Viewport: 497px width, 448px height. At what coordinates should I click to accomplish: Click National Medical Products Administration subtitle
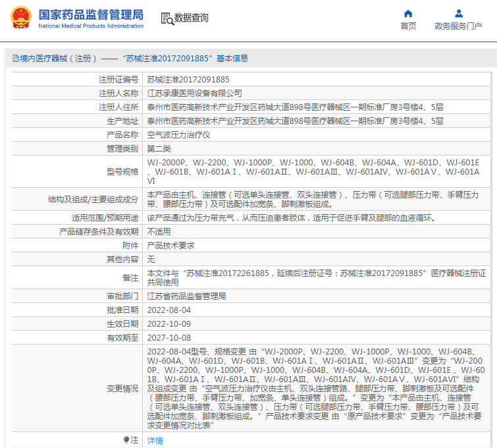(91, 26)
